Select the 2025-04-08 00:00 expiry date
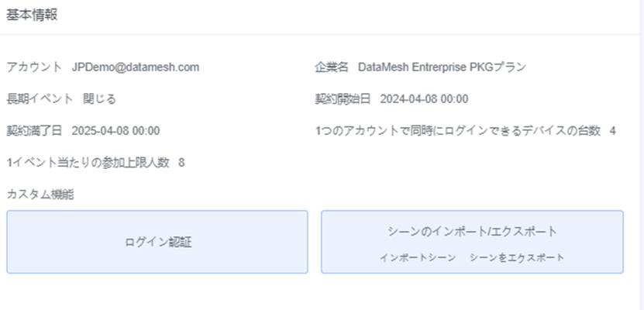The image size is (644, 310). pos(115,131)
